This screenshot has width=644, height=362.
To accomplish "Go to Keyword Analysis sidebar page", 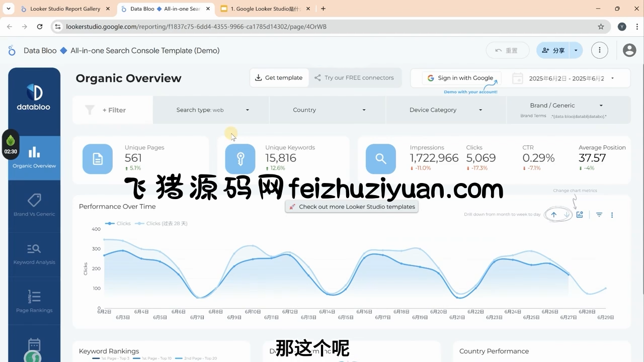I will (x=34, y=253).
